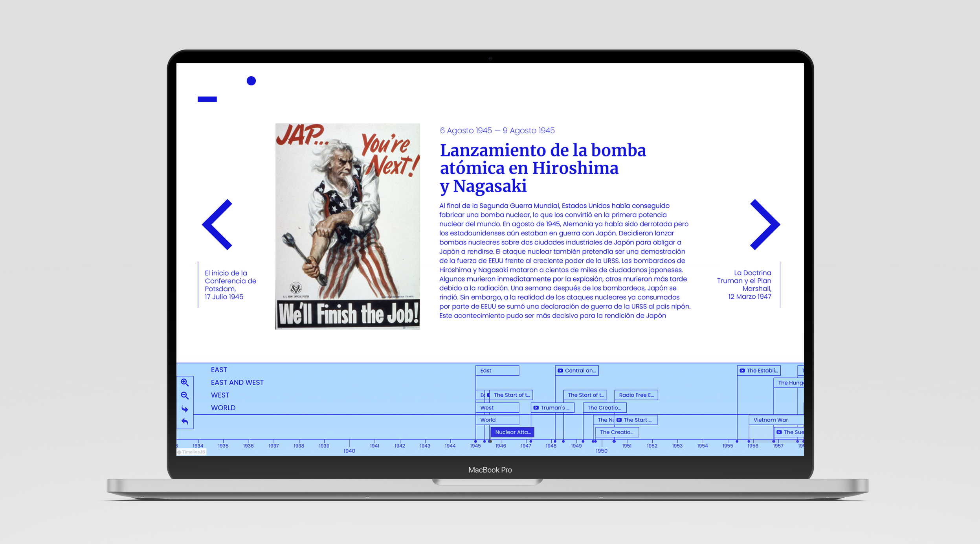The width and height of the screenshot is (980, 544).
Task: Click video icon on The Start ... marker
Action: [619, 420]
